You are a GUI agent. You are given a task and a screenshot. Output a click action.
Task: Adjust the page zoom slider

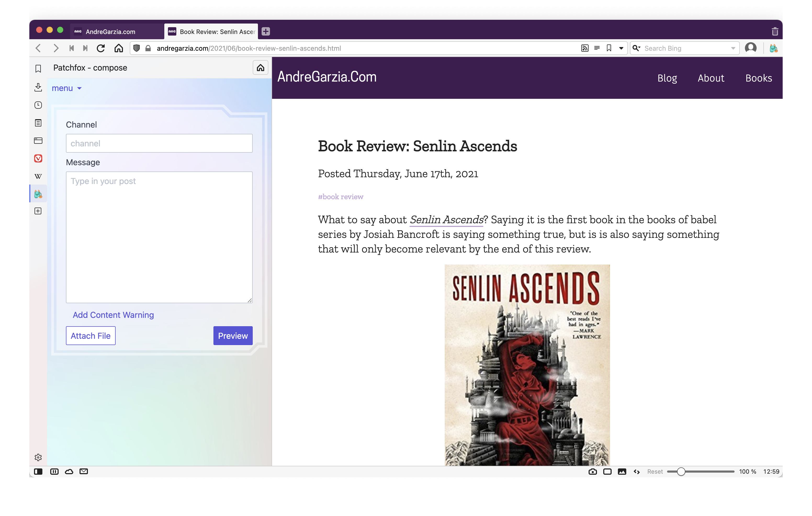coord(681,472)
